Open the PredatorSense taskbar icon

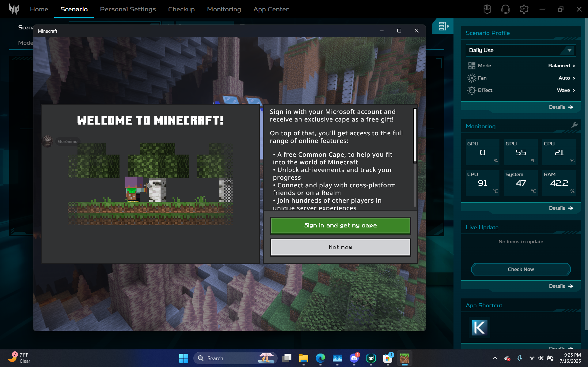pos(371,358)
